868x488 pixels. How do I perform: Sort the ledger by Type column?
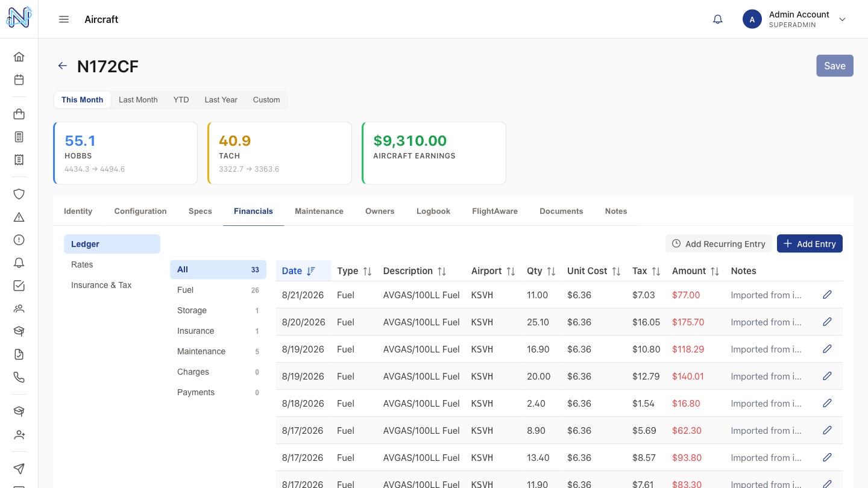pos(354,271)
